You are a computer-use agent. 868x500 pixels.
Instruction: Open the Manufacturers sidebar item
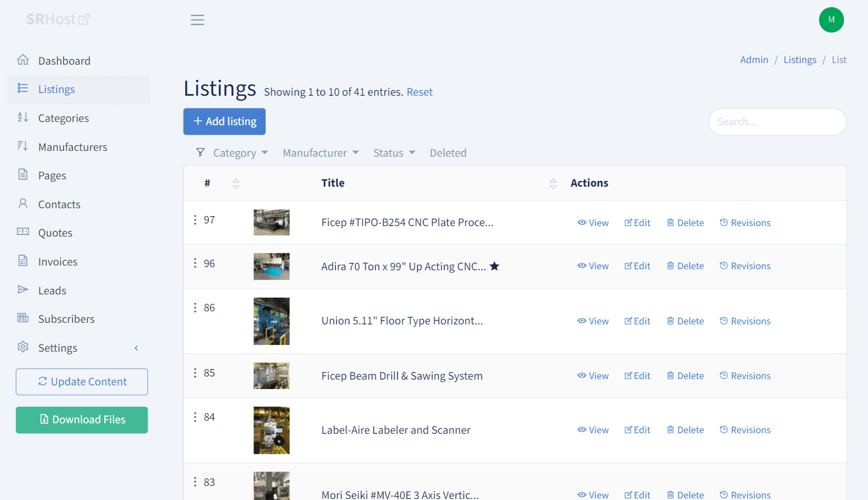pyautogui.click(x=73, y=147)
